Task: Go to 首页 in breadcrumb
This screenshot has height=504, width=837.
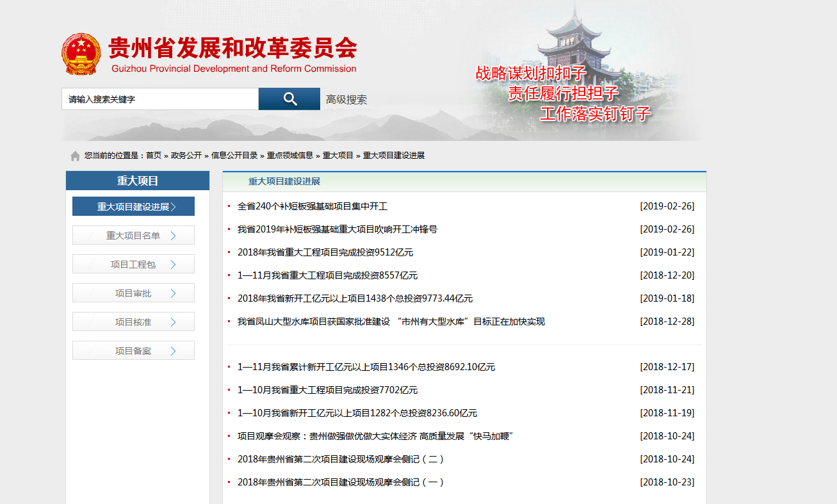Action: 154,156
